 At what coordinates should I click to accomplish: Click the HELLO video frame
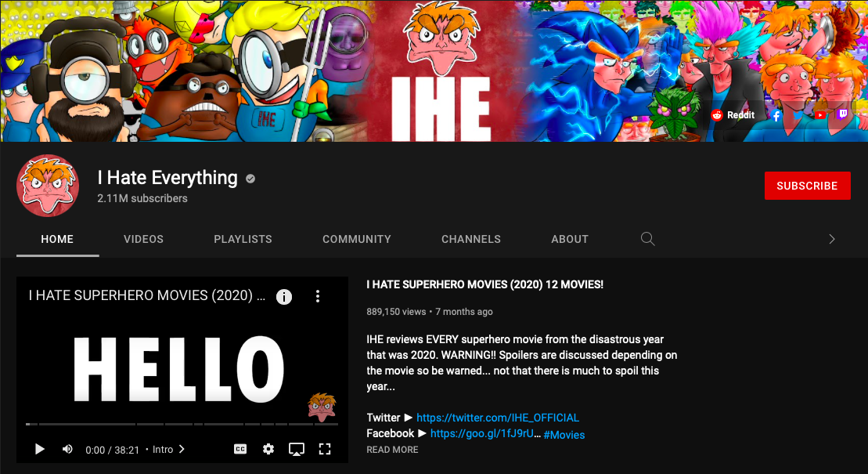(178, 369)
